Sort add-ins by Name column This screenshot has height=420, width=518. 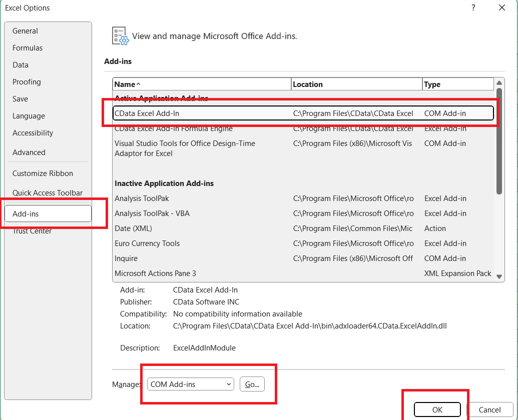202,84
